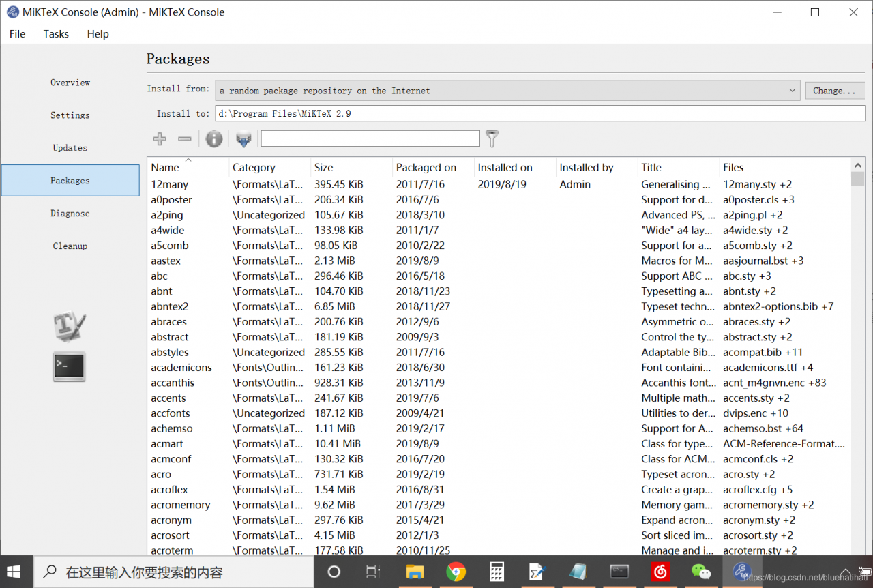Open Calculator from the taskbar
This screenshot has height=588, width=873.
(497, 572)
